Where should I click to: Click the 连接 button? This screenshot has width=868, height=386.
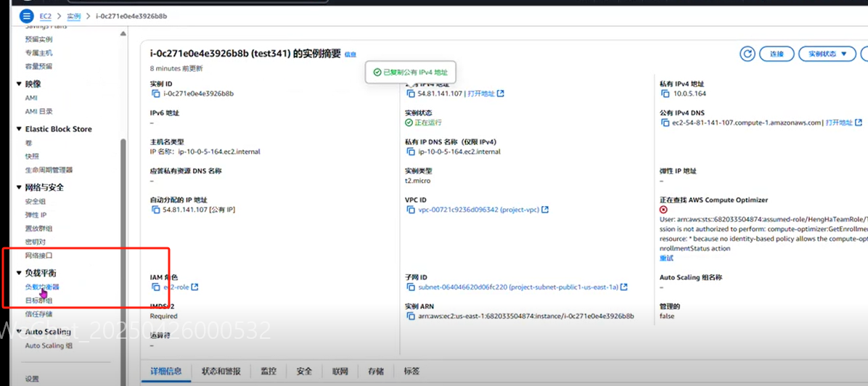point(777,54)
